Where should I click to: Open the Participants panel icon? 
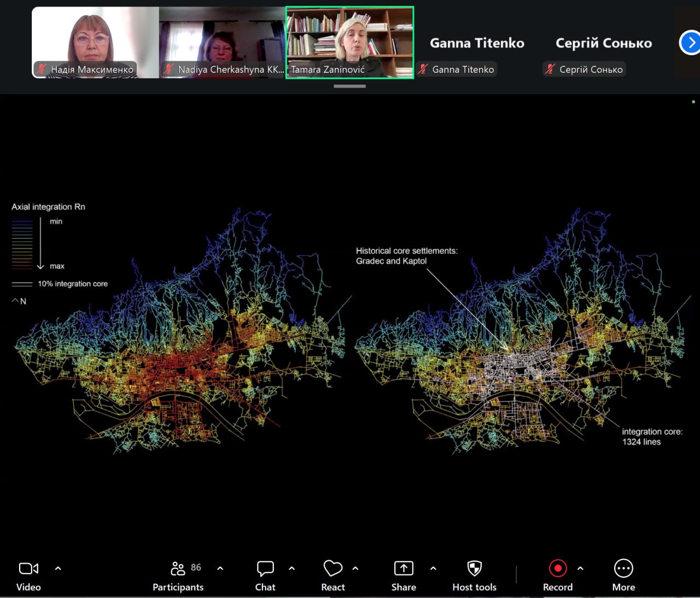tap(178, 568)
